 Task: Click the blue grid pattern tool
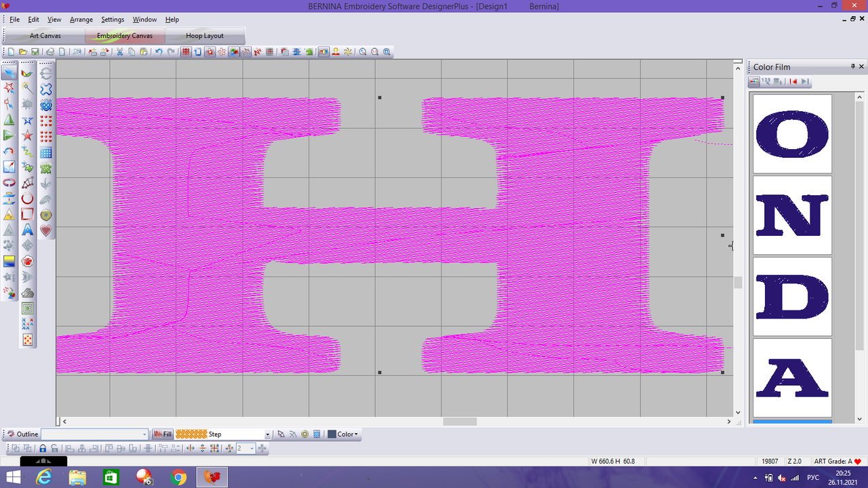coord(46,152)
